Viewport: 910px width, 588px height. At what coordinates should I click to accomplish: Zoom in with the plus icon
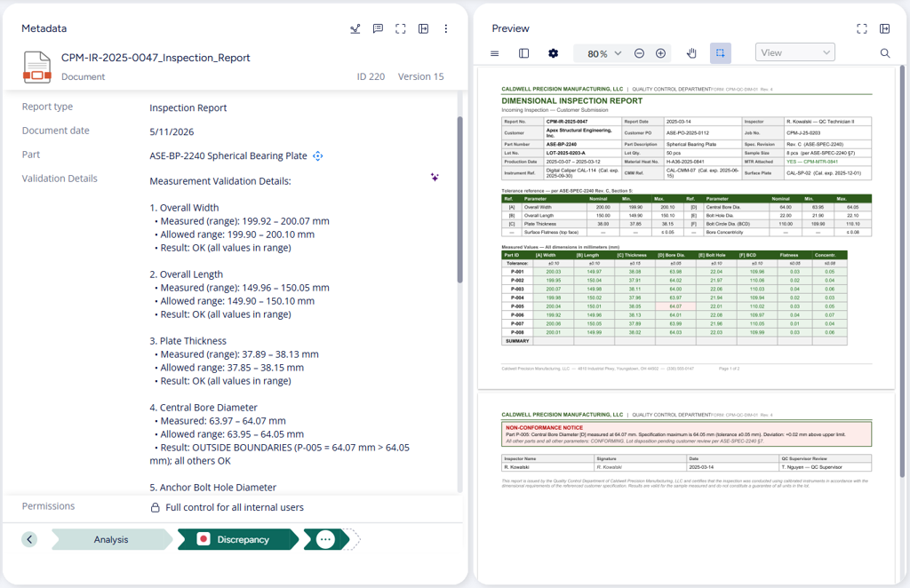pyautogui.click(x=660, y=53)
